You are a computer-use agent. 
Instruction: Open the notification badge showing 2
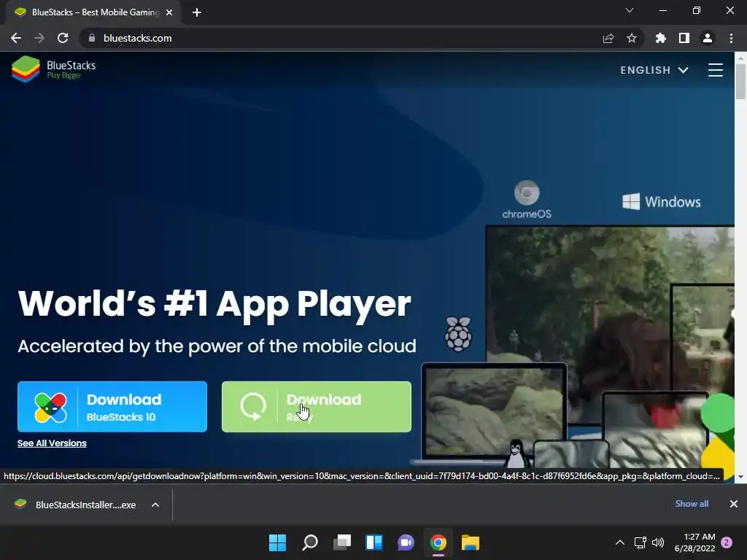[727, 542]
